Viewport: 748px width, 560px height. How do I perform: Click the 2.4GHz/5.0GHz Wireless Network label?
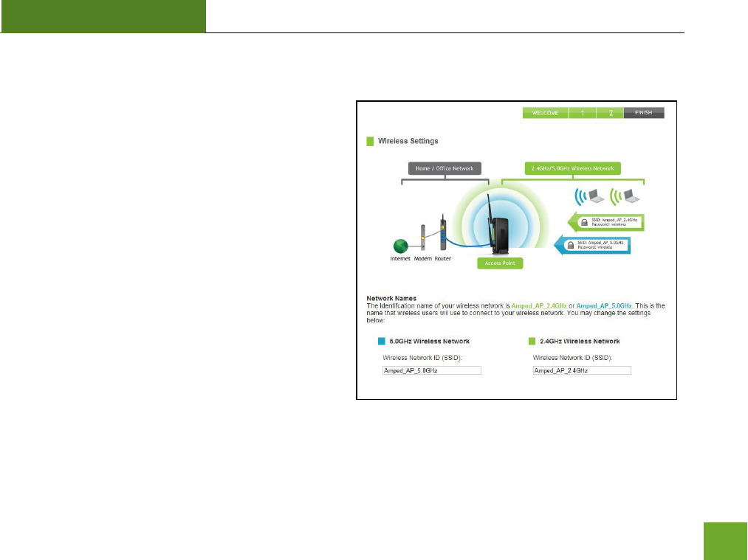click(572, 168)
